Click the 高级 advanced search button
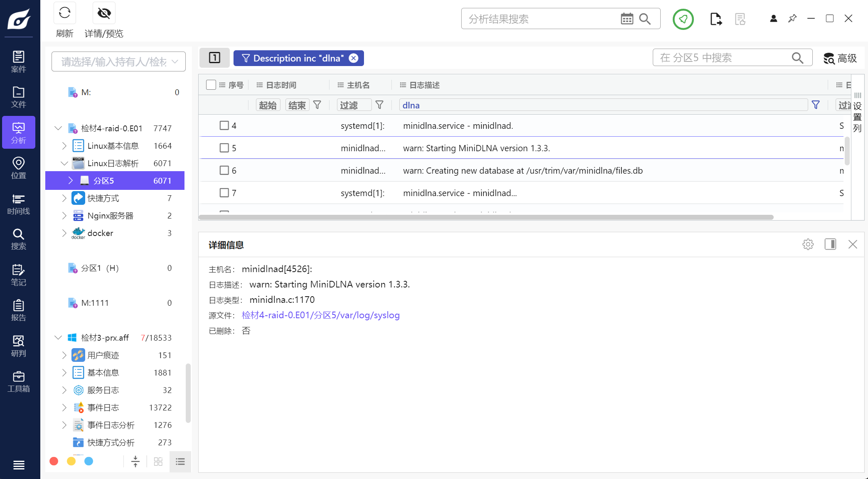This screenshot has width=868, height=479. (840, 58)
